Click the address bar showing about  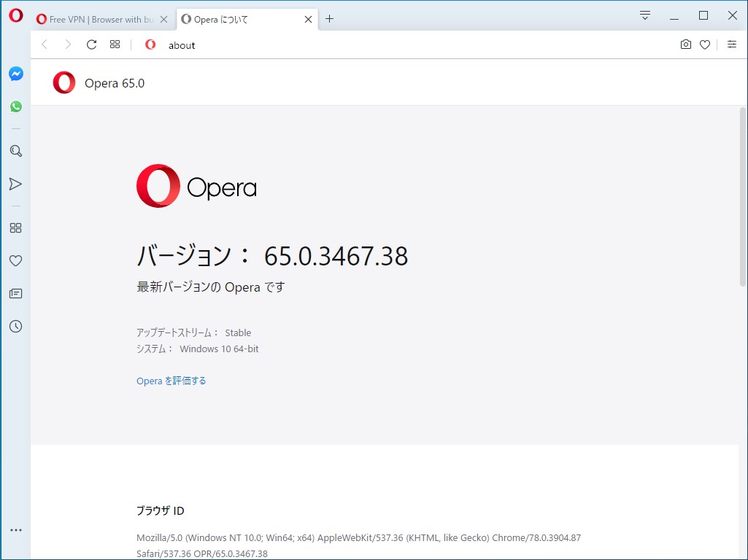(182, 44)
